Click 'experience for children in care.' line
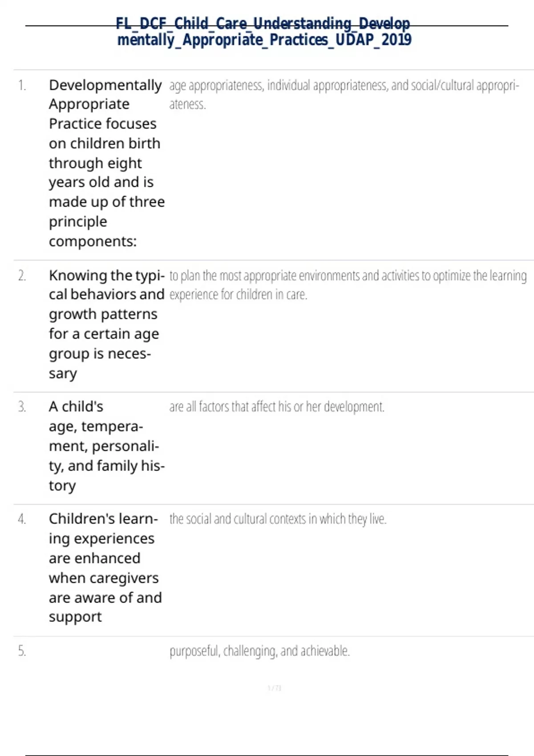The width and height of the screenshot is (534, 756). pos(238,295)
